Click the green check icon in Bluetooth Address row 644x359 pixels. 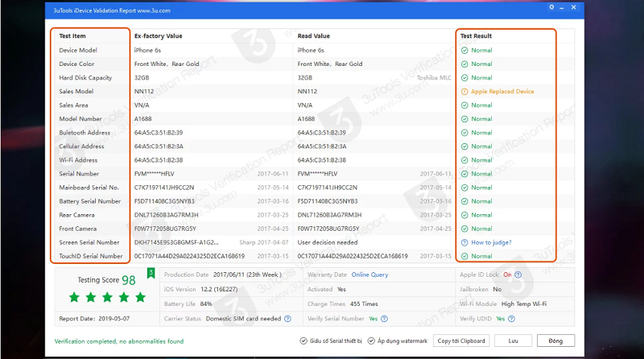coord(464,133)
